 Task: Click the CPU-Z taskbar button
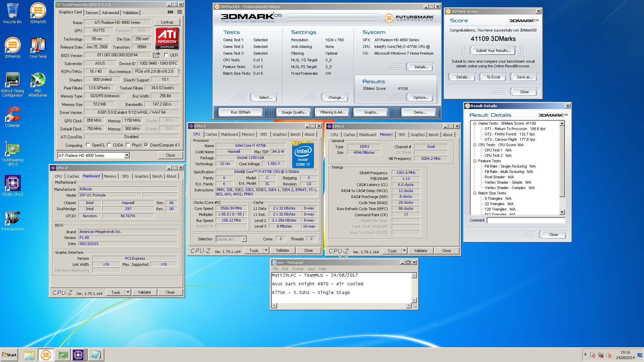pos(78,355)
